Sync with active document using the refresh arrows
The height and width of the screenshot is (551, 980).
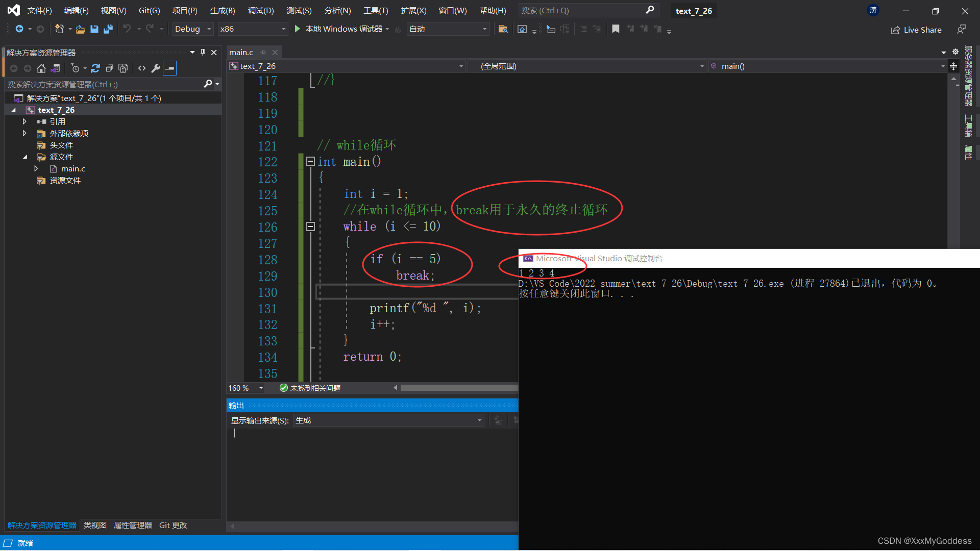click(x=95, y=68)
